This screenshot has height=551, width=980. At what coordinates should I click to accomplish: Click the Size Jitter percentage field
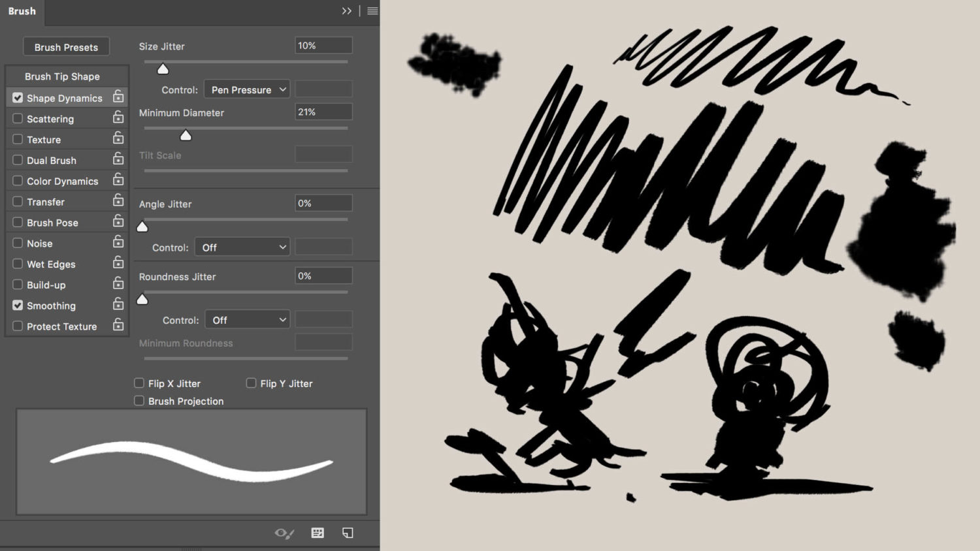point(323,45)
